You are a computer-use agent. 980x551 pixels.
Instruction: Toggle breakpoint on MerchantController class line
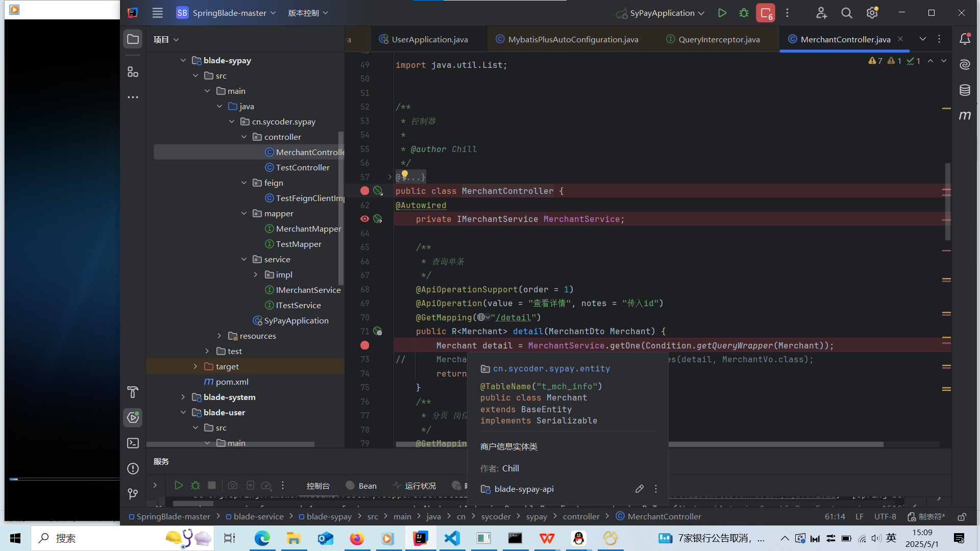tap(364, 191)
